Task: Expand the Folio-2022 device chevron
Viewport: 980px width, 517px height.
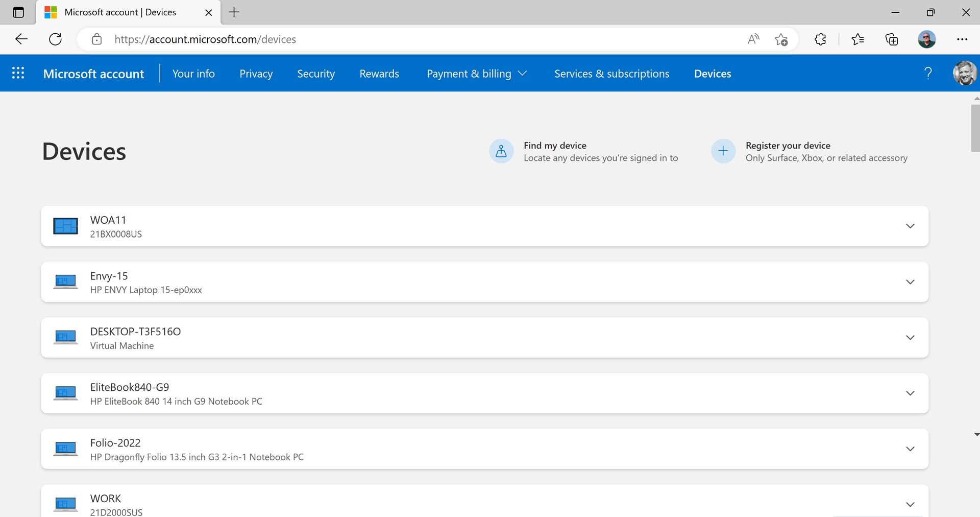Action: coord(910,449)
